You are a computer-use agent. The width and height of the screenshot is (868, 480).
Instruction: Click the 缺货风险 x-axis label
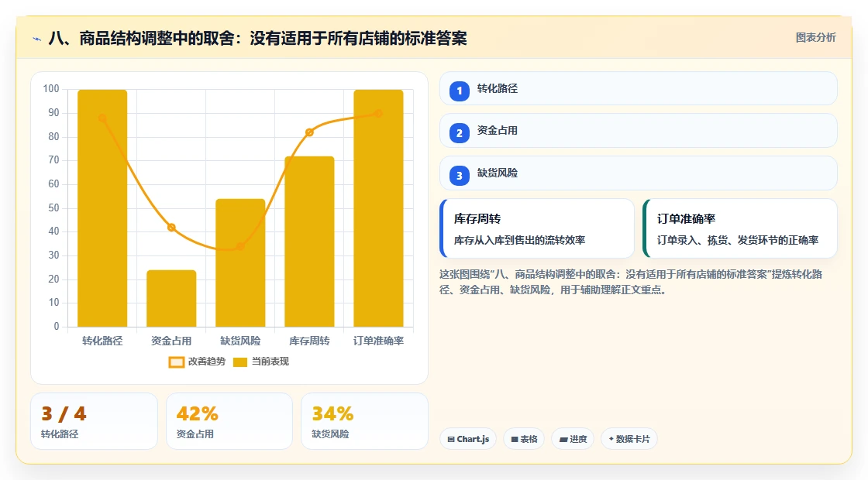pos(240,341)
